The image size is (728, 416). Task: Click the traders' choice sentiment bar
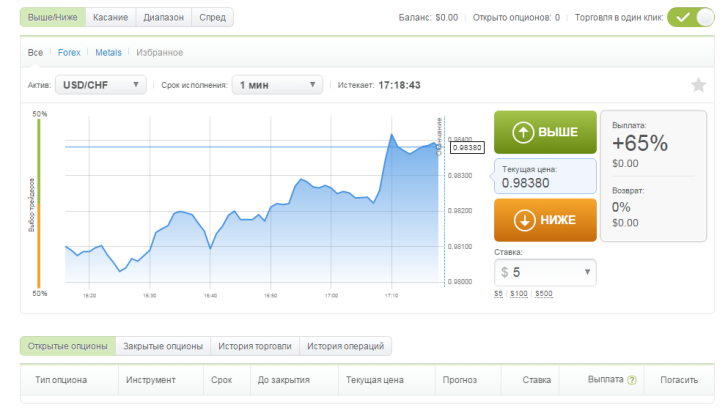click(39, 204)
